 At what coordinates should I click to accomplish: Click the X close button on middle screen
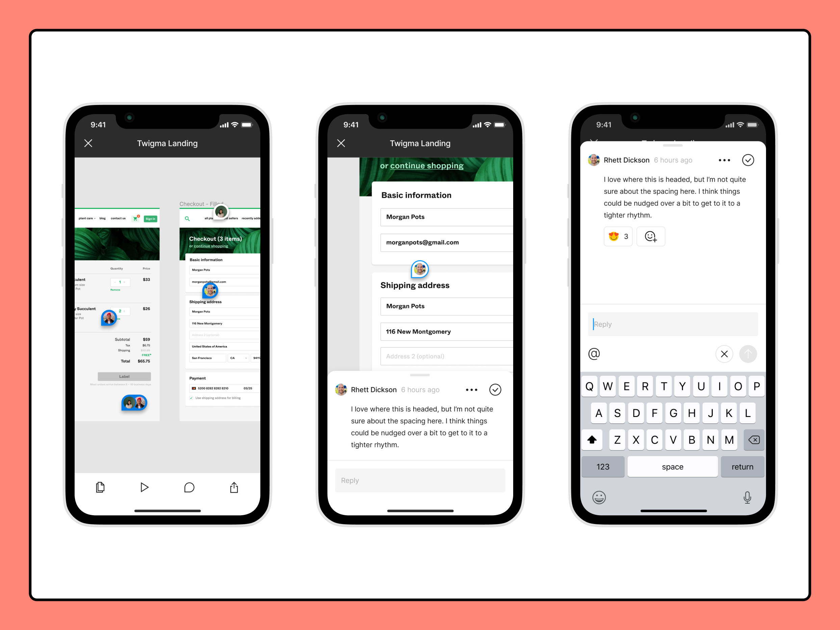[x=341, y=143]
